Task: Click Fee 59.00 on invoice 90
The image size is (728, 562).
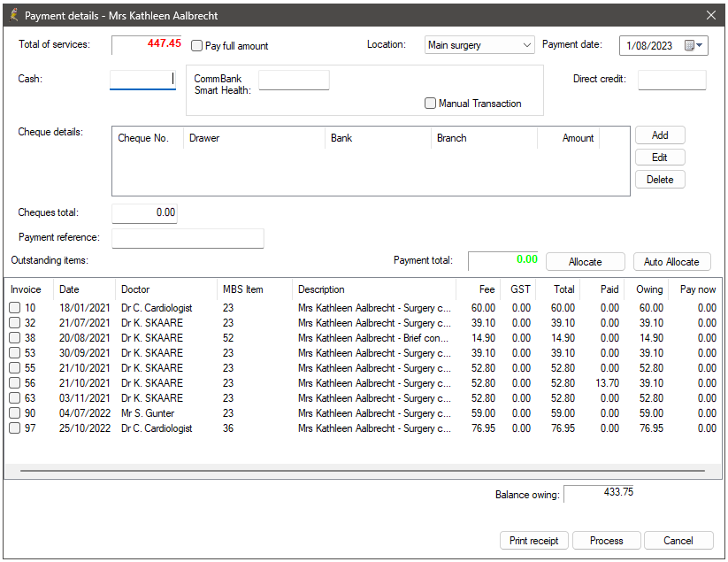Action: (x=483, y=413)
